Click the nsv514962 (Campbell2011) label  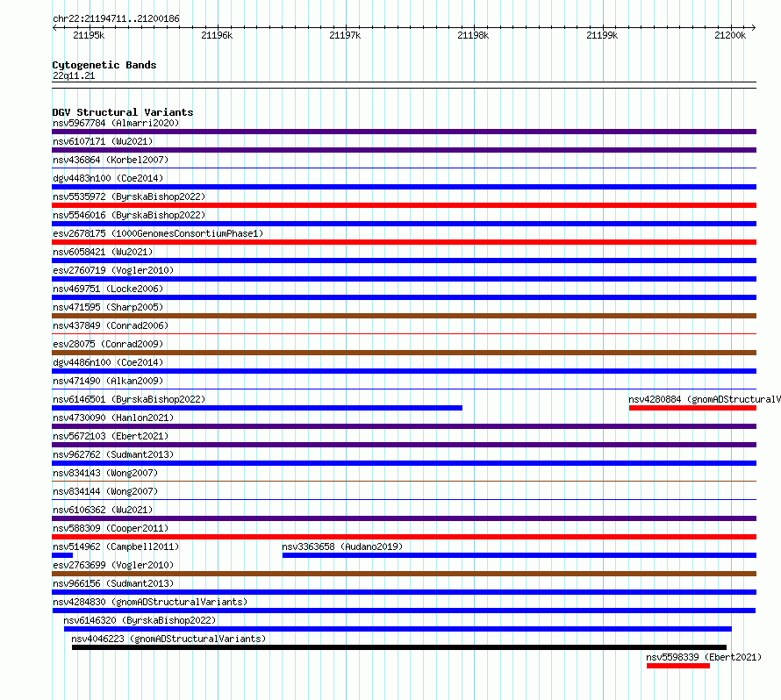pyautogui.click(x=116, y=546)
